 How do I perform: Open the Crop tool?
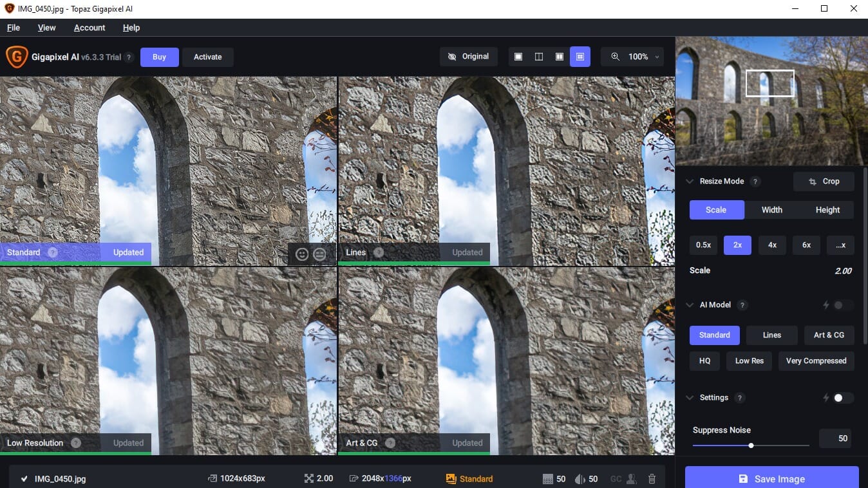[824, 181]
